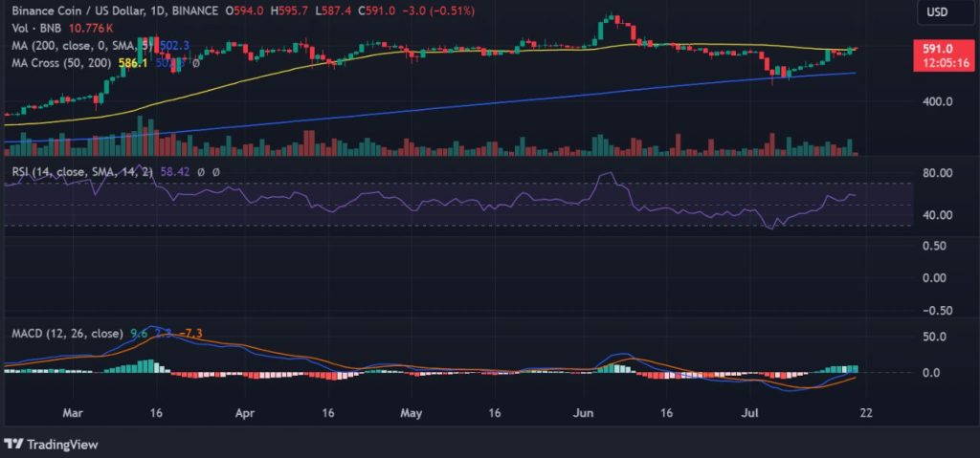980x458 pixels.
Task: Click the volume value 10.776K
Action: click(92, 28)
